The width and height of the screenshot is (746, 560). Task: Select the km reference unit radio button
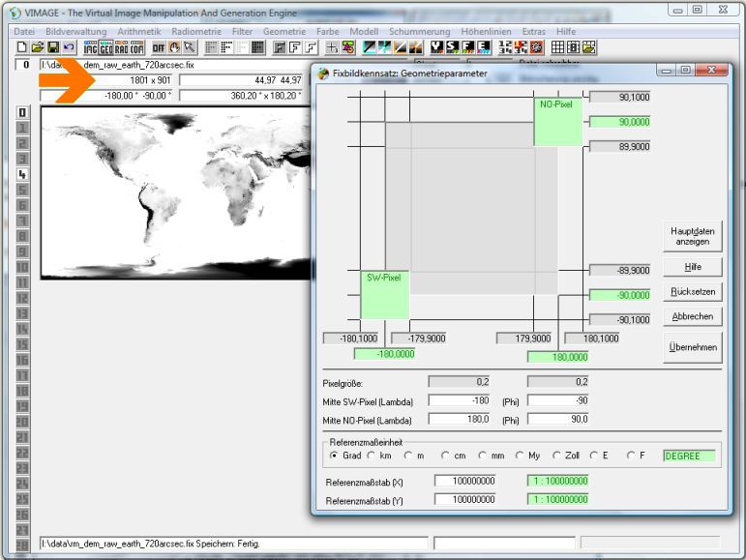tap(373, 456)
